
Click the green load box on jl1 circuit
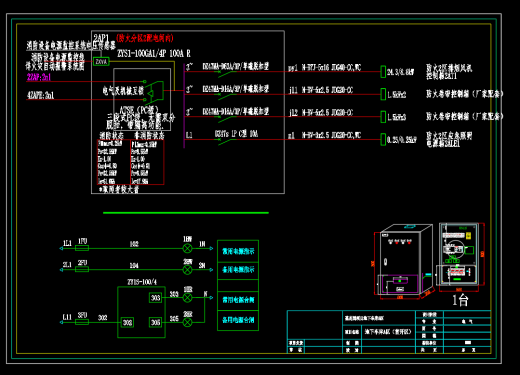coord(383,94)
